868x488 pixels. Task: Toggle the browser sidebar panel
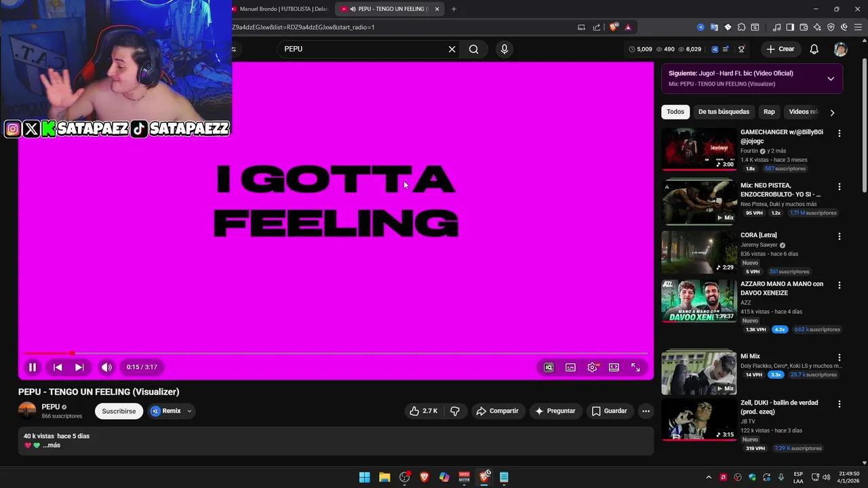point(790,27)
